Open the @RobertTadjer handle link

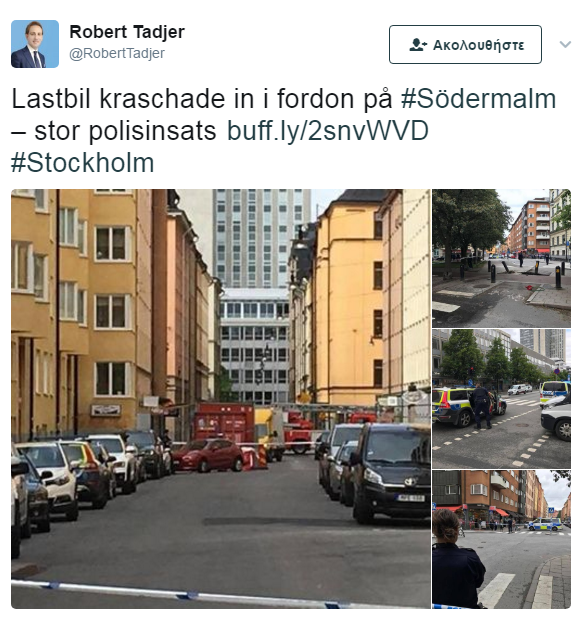pos(117,53)
